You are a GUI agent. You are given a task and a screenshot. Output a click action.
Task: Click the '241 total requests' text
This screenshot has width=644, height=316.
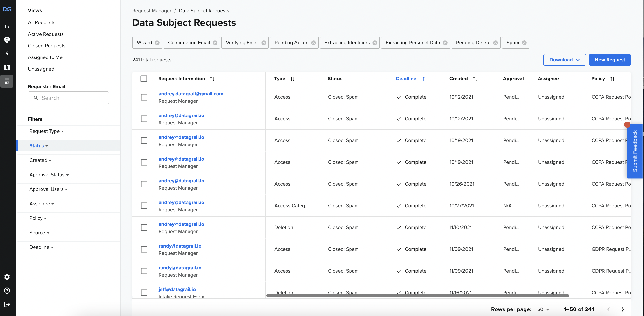point(152,60)
